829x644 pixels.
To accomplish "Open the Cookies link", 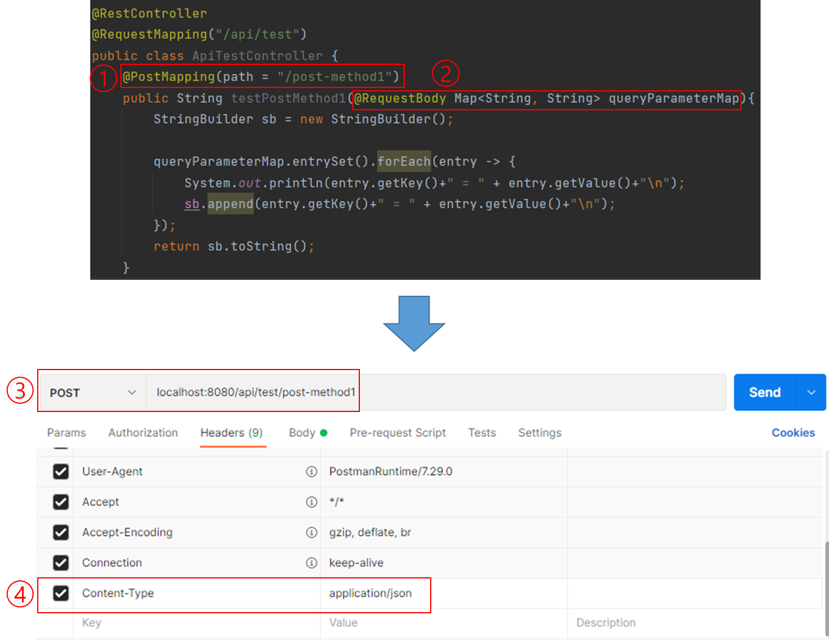I will coord(793,432).
